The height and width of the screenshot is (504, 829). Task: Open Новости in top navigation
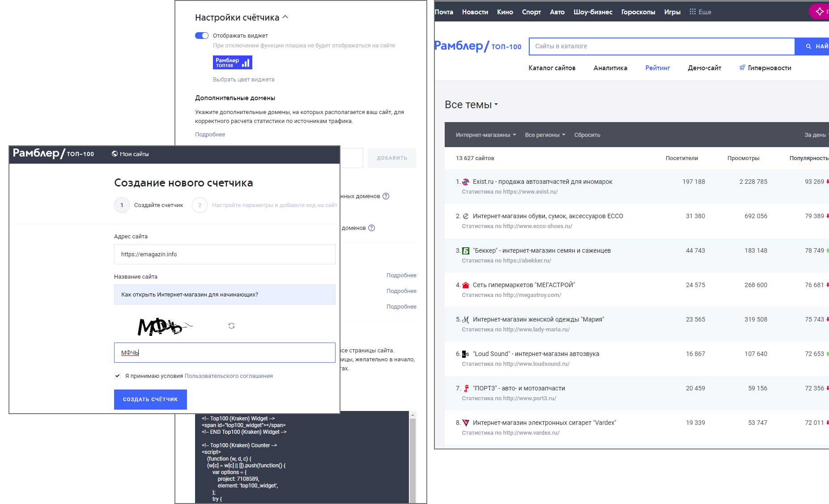click(475, 12)
